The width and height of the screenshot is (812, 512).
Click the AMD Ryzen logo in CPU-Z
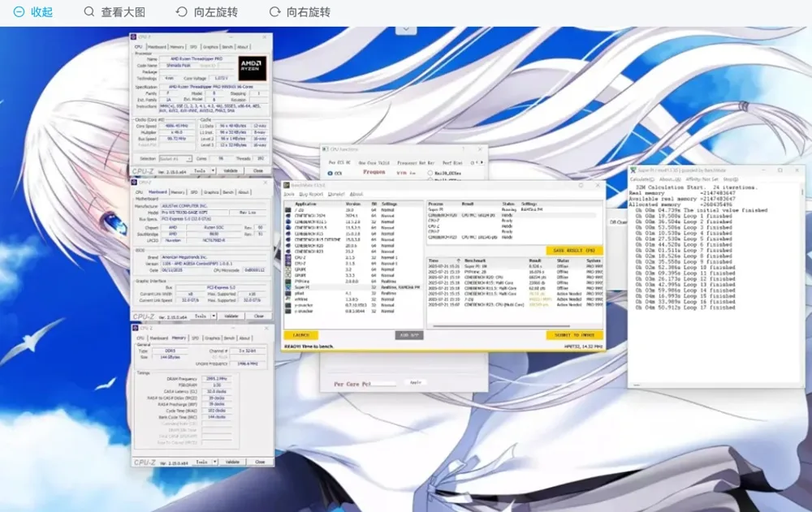252,67
